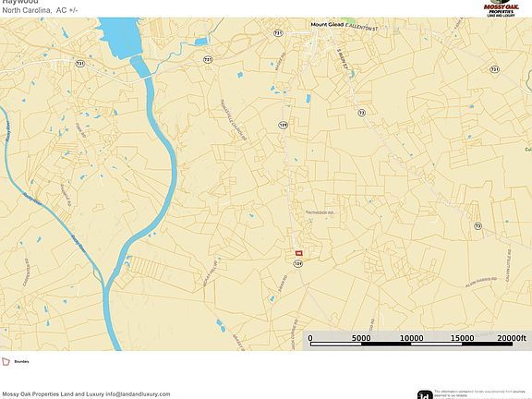Click the S Main St label
The width and height of the screenshot is (532, 399).
(343, 59)
